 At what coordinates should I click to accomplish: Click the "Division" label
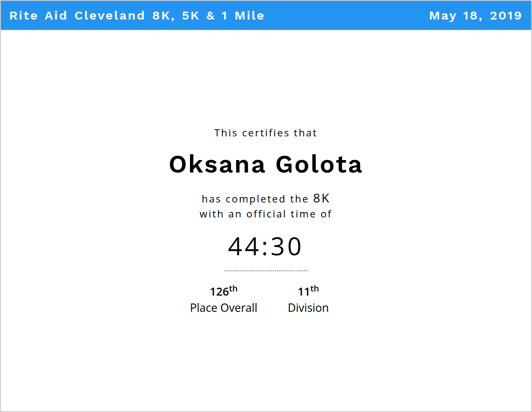click(308, 308)
